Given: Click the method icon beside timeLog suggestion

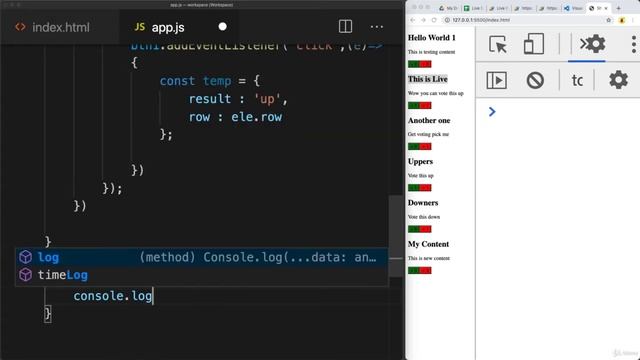Looking at the screenshot, I should [x=26, y=275].
